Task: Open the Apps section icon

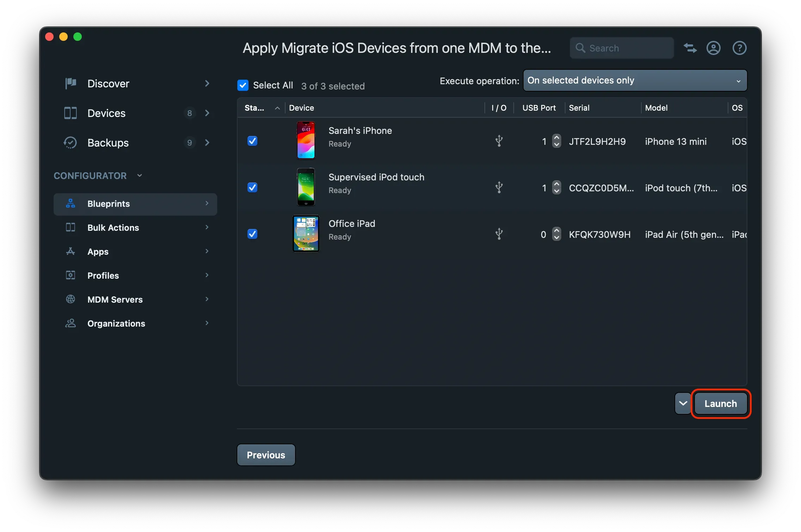Action: pos(70,252)
